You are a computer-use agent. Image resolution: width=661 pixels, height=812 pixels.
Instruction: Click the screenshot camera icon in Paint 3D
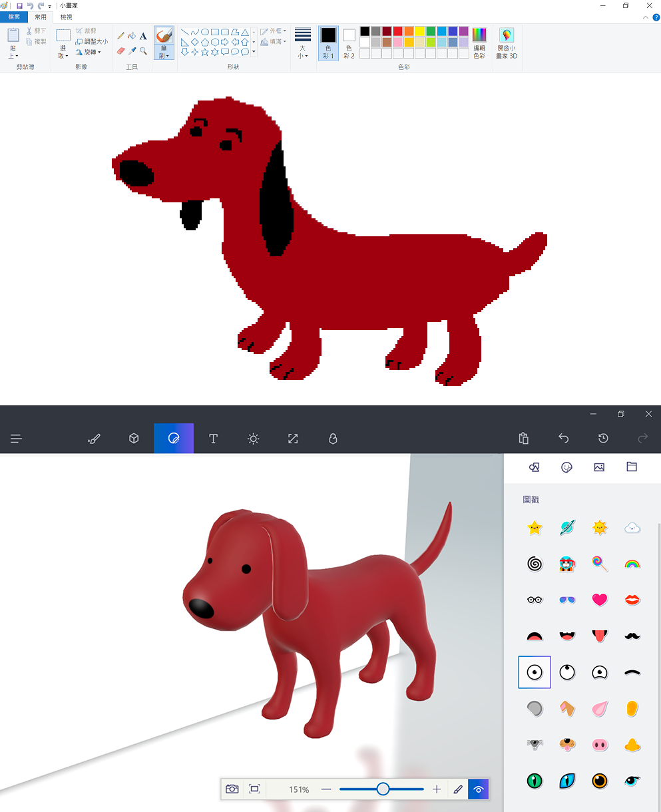point(232,789)
